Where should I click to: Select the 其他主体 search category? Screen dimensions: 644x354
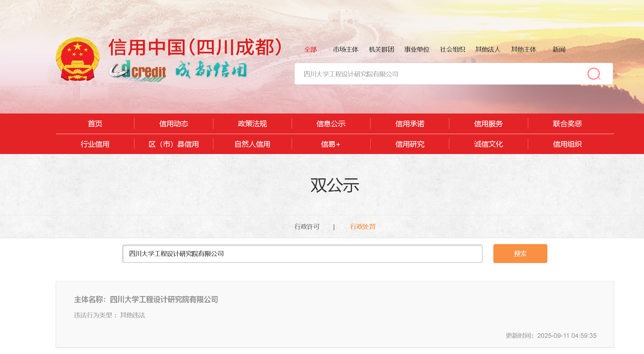[524, 50]
